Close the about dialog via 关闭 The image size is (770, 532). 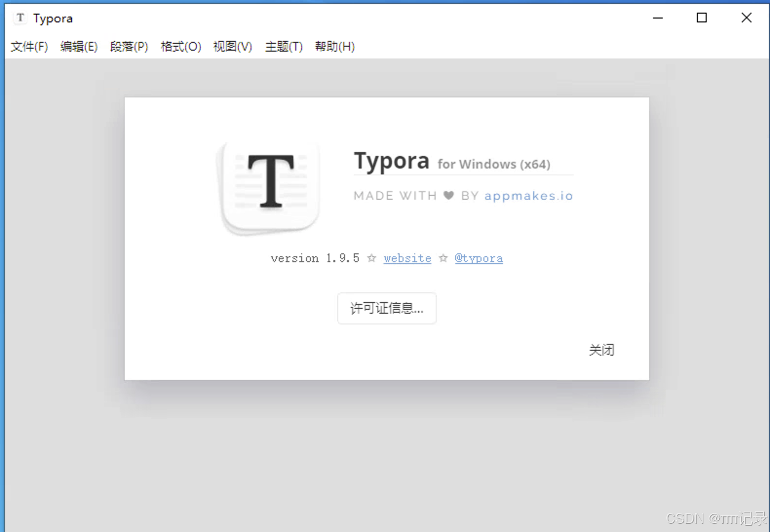(601, 350)
